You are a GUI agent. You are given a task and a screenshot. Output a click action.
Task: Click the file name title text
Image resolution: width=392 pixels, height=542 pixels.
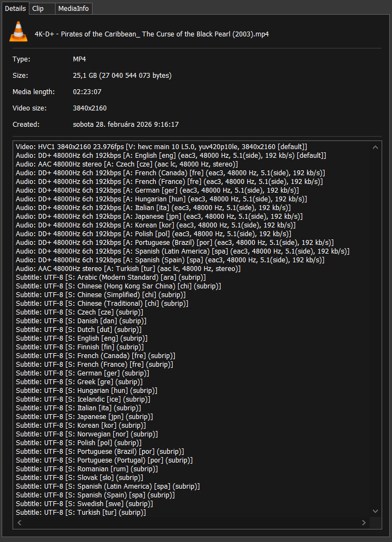[151, 34]
